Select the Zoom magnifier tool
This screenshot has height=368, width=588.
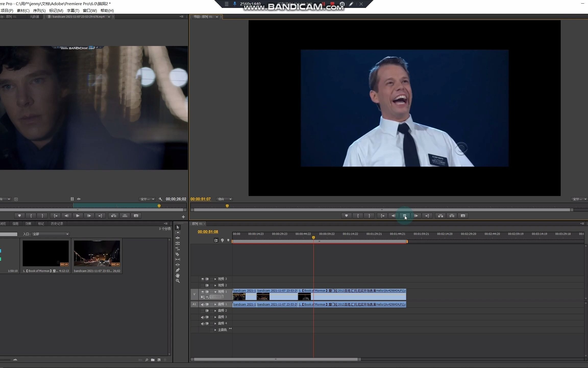[178, 281]
